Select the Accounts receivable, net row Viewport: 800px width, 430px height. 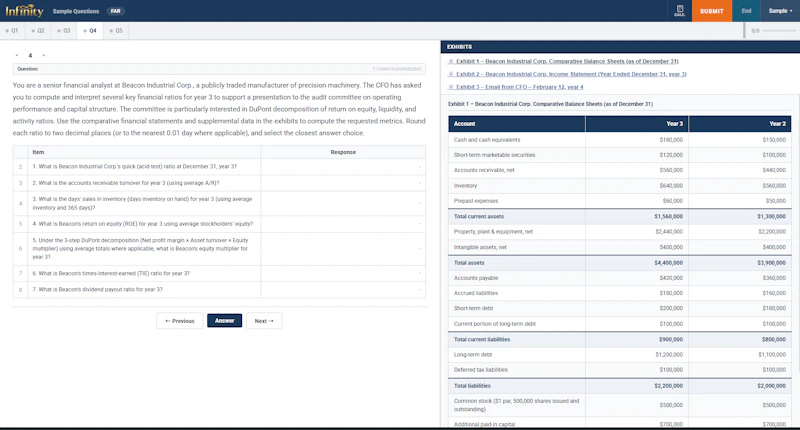(x=620, y=170)
